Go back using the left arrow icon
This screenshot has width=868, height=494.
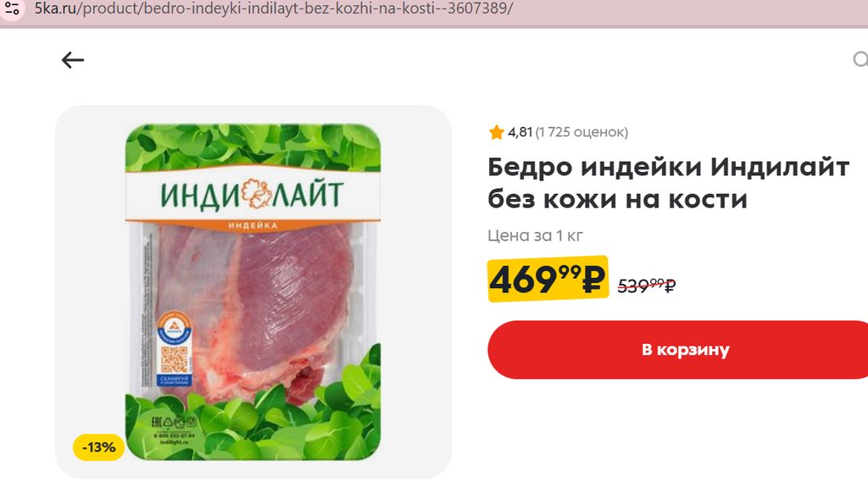pyautogui.click(x=73, y=60)
